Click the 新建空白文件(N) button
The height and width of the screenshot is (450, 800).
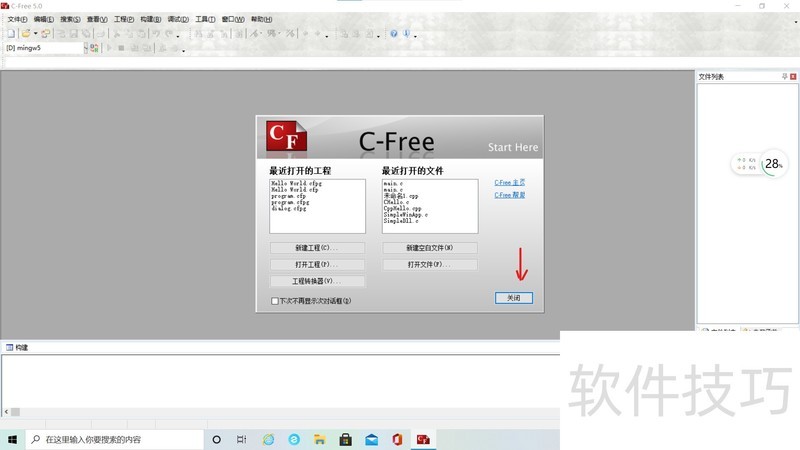[430, 248]
